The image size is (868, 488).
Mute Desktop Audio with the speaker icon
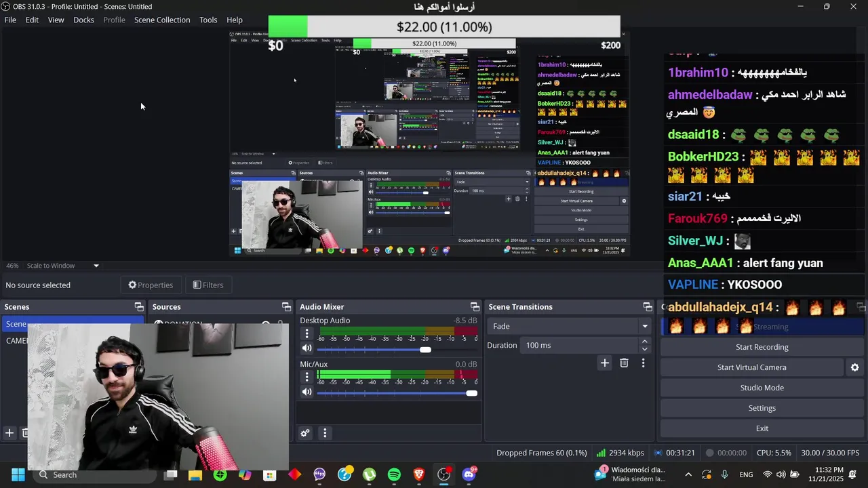coord(307,348)
